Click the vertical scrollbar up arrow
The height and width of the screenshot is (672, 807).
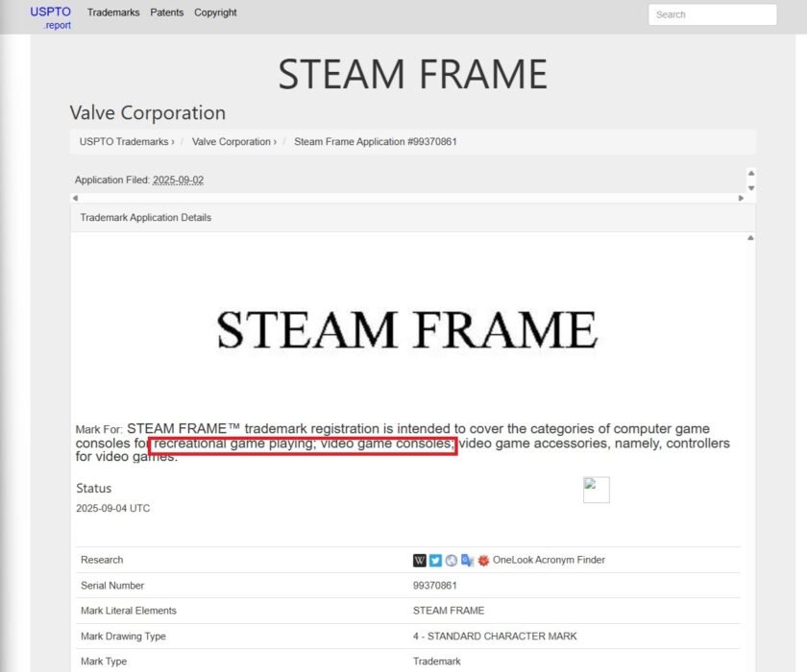(751, 175)
